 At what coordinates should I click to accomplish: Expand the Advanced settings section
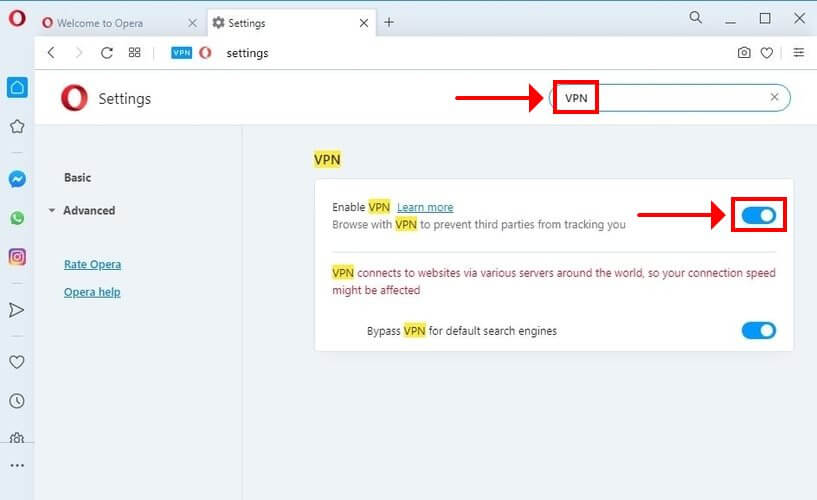pyautogui.click(x=52, y=211)
